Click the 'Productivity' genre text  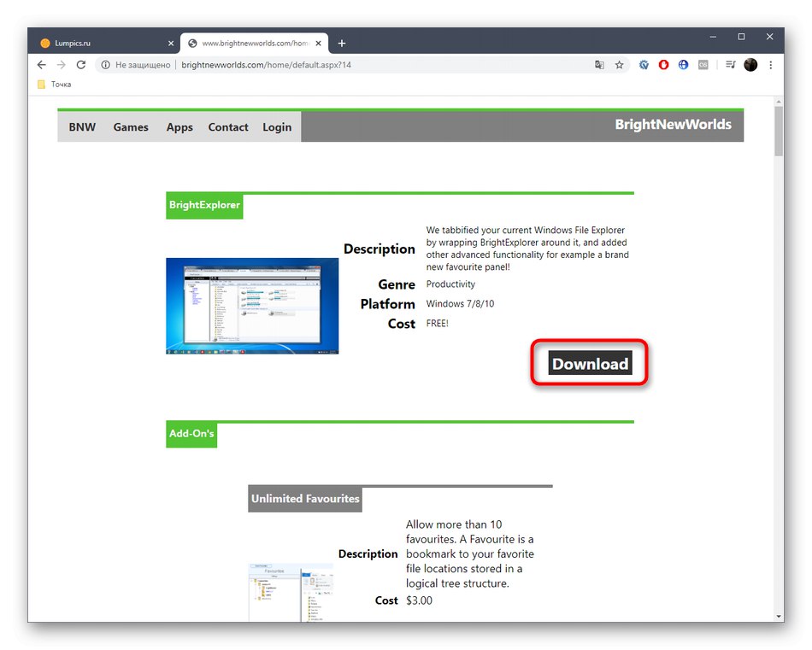[x=450, y=284]
